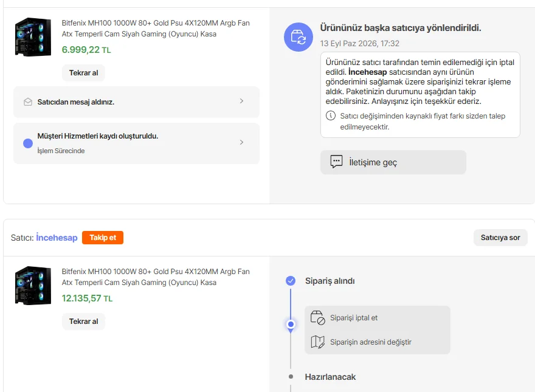The width and height of the screenshot is (535, 392).
Task: Open Satıcıdan mesaj aldınız row
Action: [x=136, y=102]
